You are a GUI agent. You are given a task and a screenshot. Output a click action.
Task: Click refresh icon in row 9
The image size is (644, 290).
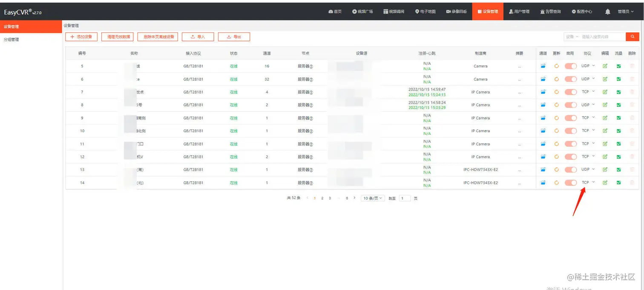pos(556,118)
